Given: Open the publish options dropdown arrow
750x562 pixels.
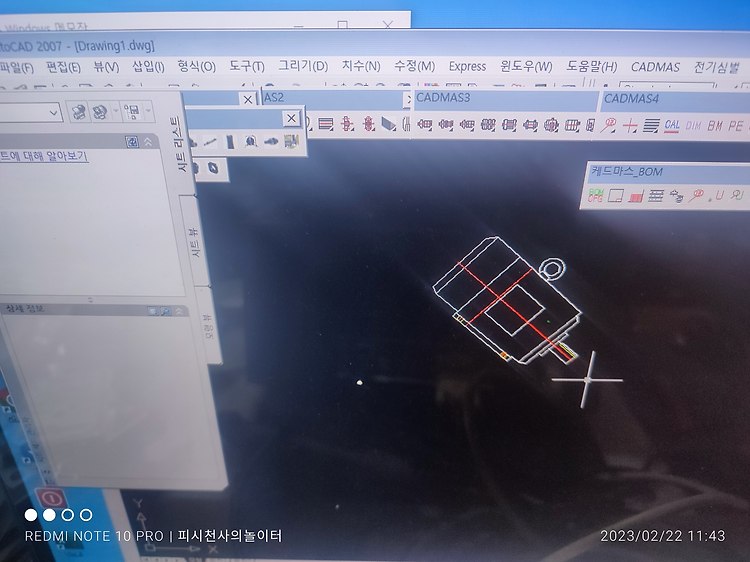Looking at the screenshot, I should point(116,112).
